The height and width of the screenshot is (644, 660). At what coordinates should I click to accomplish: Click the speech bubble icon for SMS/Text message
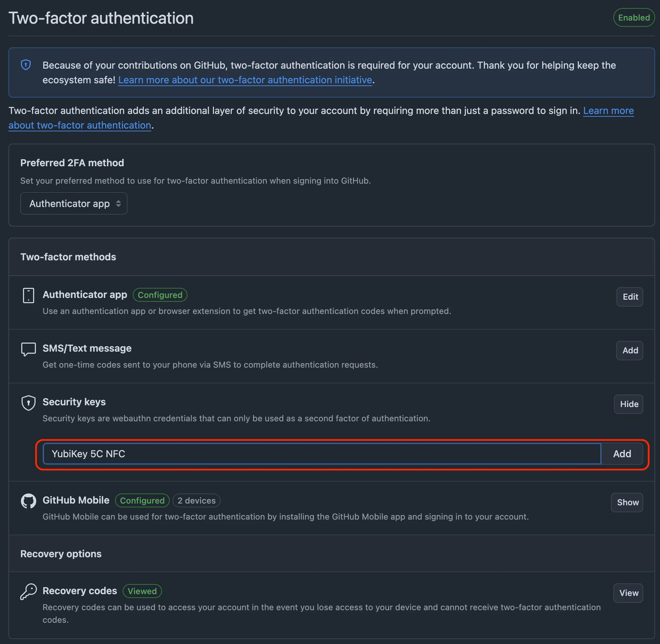(x=28, y=349)
